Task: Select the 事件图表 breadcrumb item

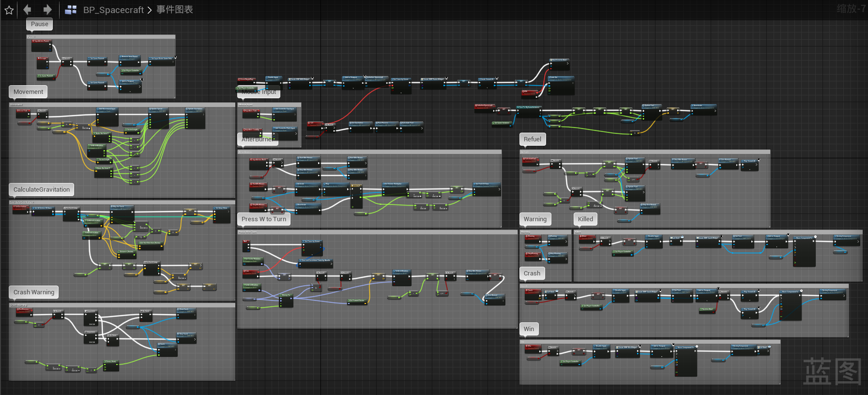Action: (174, 10)
